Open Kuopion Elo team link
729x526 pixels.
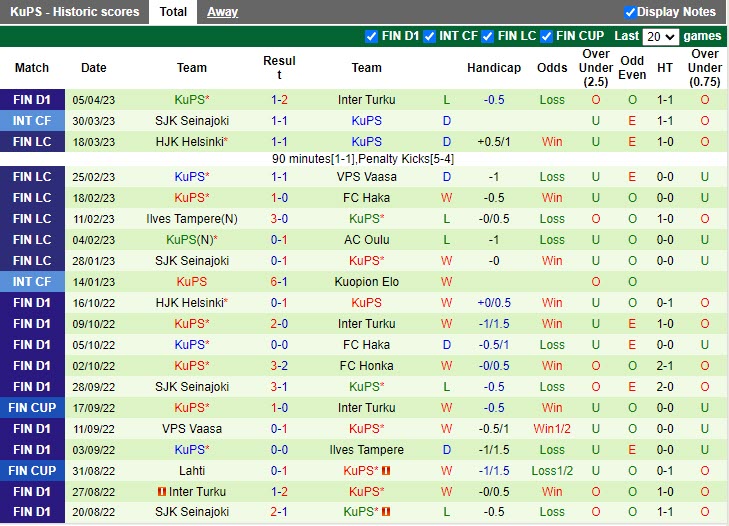366,282
